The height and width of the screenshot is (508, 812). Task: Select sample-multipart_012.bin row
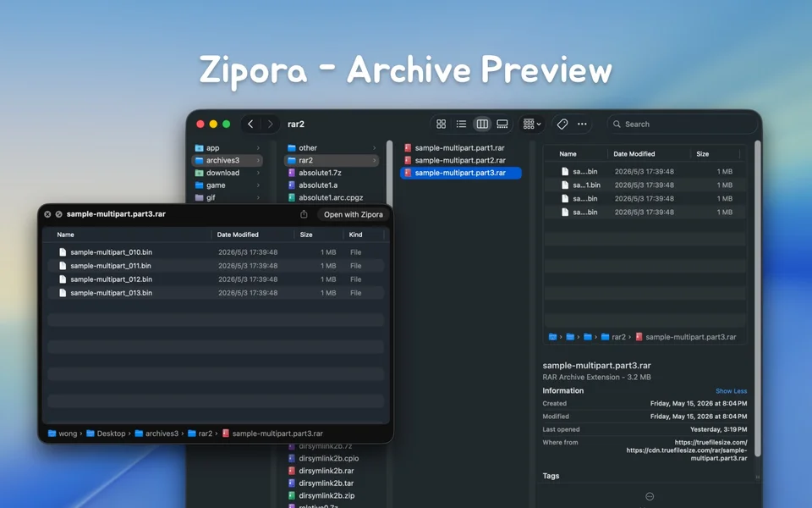pos(216,279)
